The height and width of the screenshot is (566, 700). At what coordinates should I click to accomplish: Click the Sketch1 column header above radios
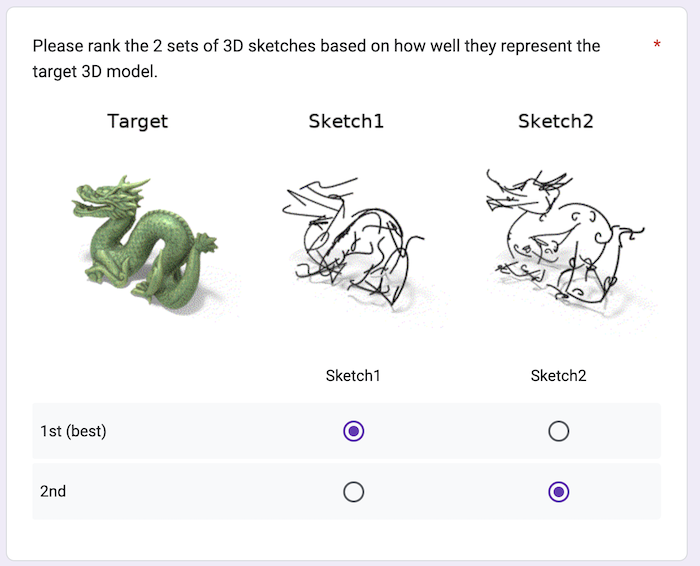(353, 376)
